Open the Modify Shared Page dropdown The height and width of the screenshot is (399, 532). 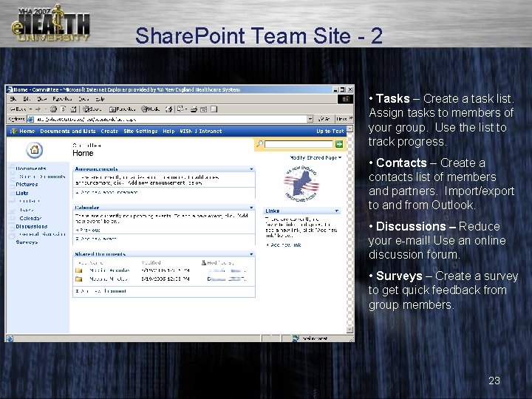tap(316, 158)
